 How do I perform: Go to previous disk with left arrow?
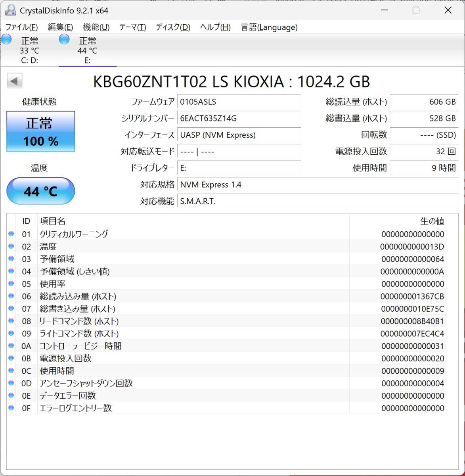[x=14, y=81]
